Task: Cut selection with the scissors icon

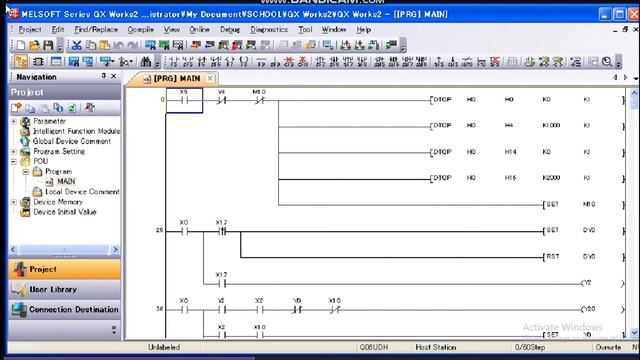Action: click(76, 45)
